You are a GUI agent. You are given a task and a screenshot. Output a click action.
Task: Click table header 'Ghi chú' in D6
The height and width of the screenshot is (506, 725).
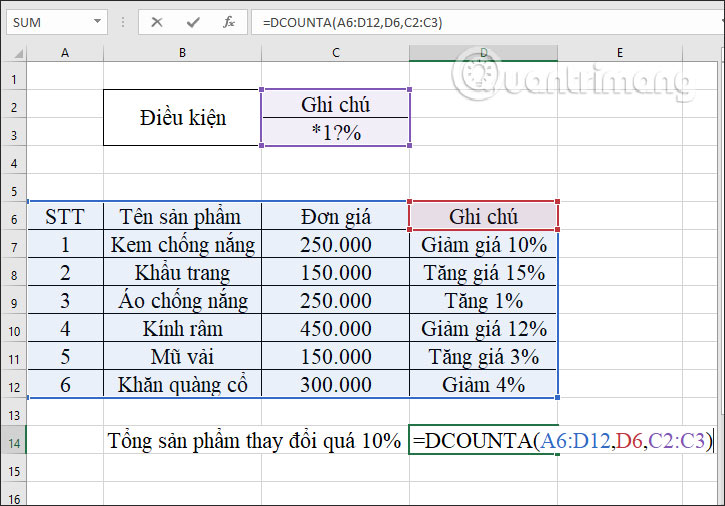(483, 216)
